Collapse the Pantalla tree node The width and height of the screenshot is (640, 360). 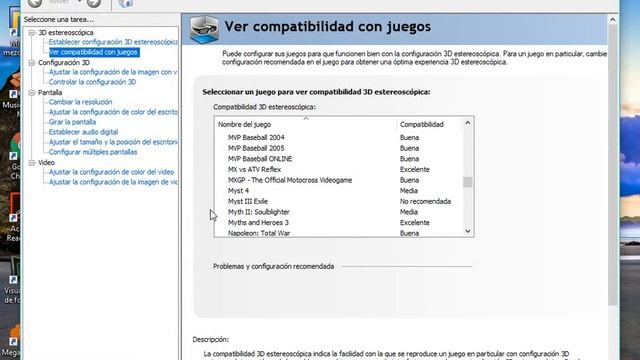[31, 93]
